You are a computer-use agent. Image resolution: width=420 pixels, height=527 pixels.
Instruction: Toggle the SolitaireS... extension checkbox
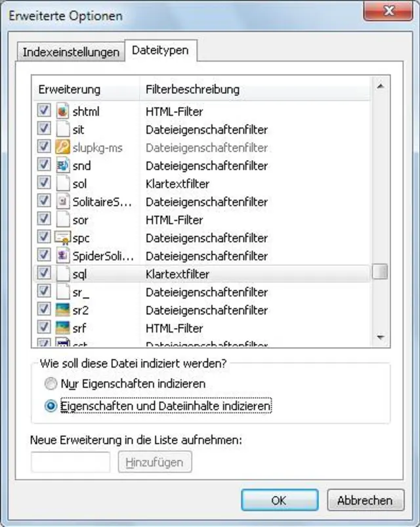(x=44, y=201)
